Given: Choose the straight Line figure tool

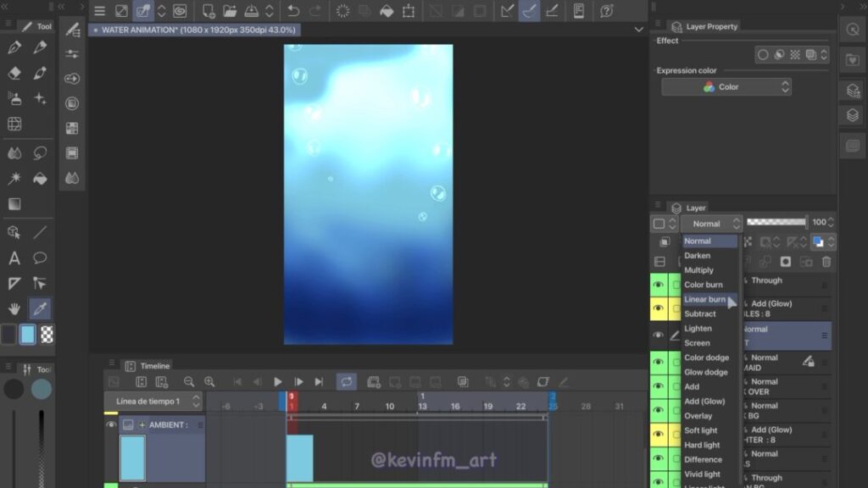Looking at the screenshot, I should [40, 232].
